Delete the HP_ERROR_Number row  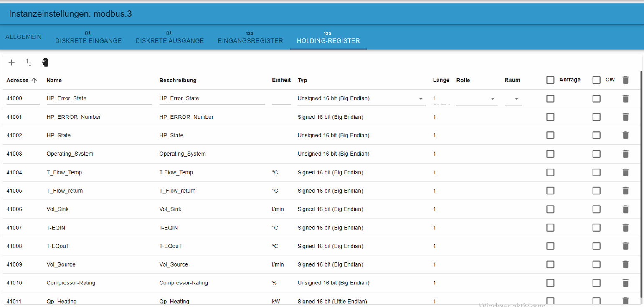tap(625, 117)
